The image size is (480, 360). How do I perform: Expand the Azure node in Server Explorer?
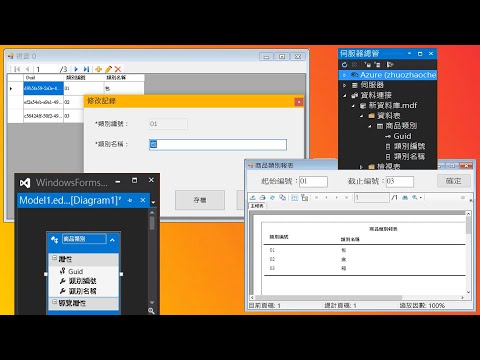tap(344, 75)
